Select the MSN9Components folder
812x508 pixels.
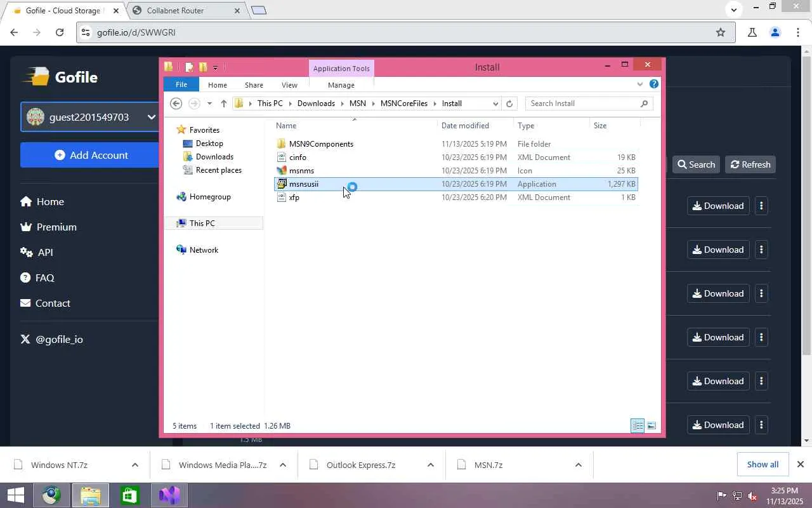[x=455, y=144]
